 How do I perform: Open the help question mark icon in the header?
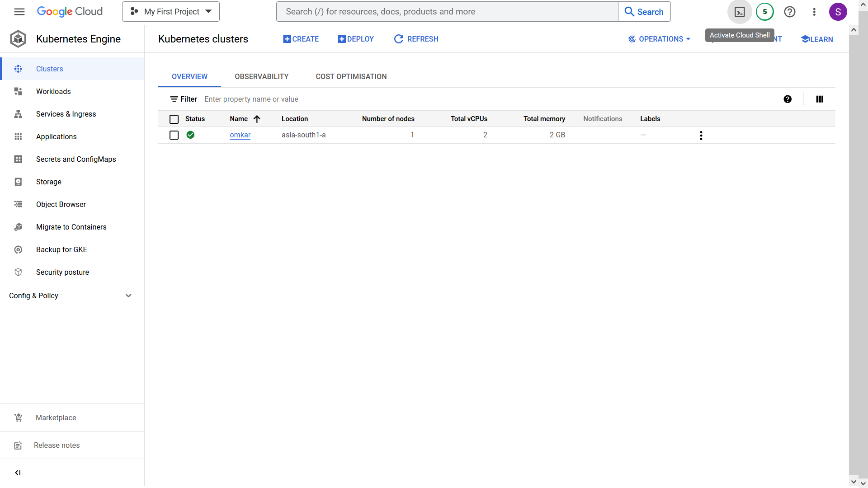[790, 12]
